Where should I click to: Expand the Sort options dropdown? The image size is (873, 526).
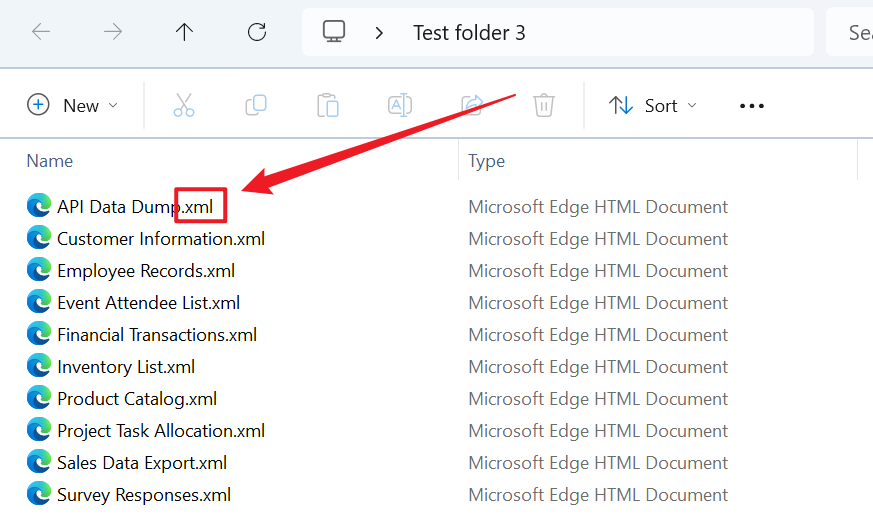pos(653,105)
